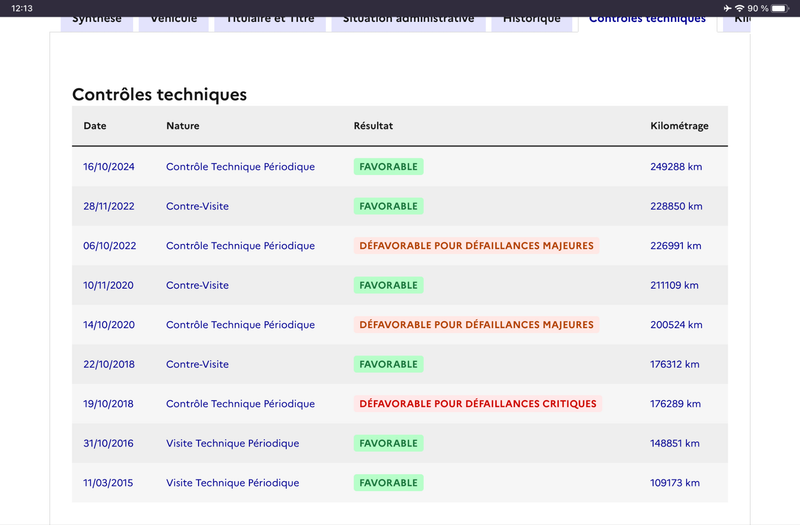The width and height of the screenshot is (800, 525).
Task: Click the FAVORABLE badge for 11/03/2015
Action: (x=388, y=483)
